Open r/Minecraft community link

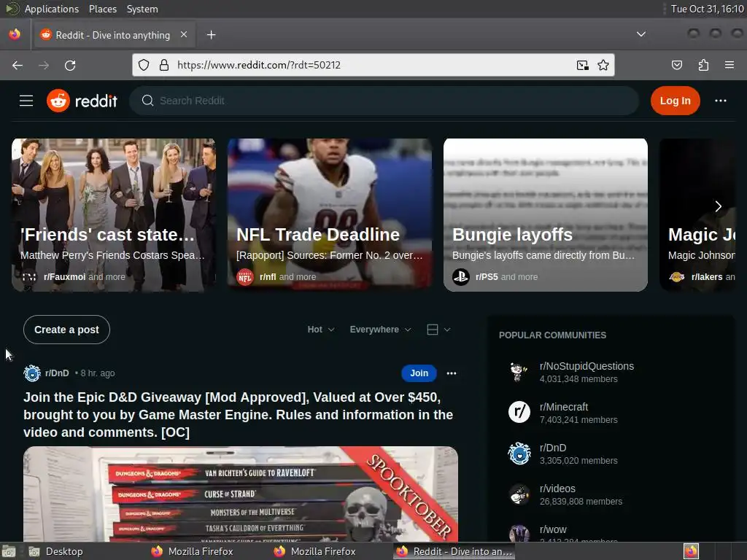point(564,407)
